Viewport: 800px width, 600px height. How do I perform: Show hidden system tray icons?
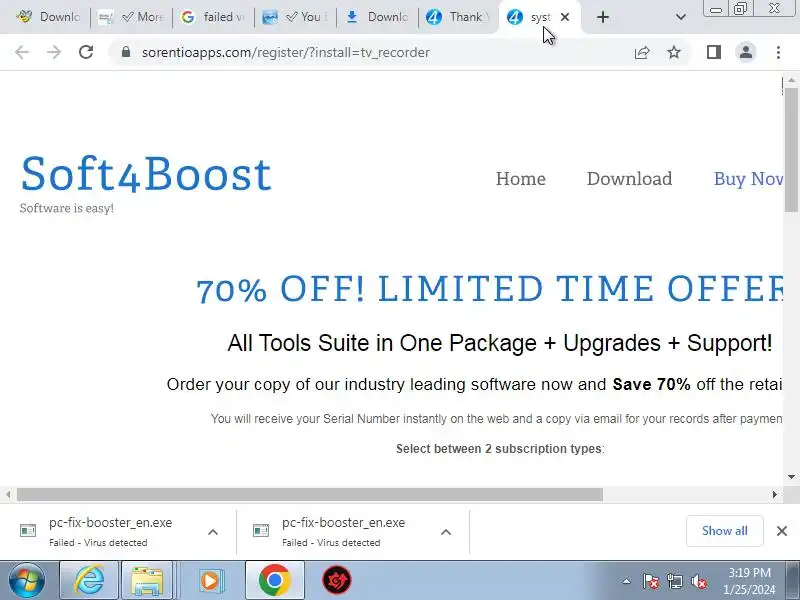[627, 581]
